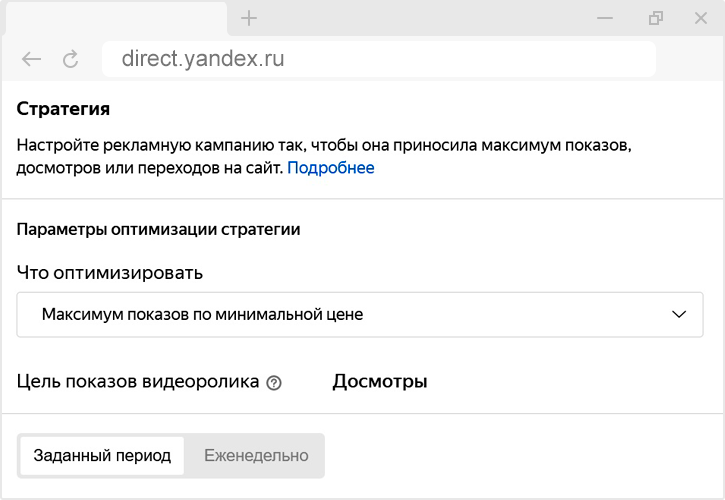725x500 pixels.
Task: Click the Параметры оптимизации стратегии section title
Action: point(159,229)
